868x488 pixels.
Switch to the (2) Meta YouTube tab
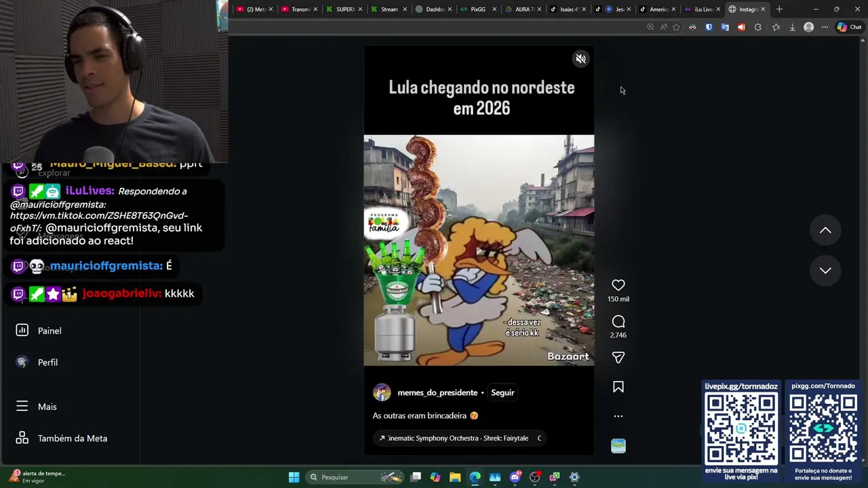point(255,9)
